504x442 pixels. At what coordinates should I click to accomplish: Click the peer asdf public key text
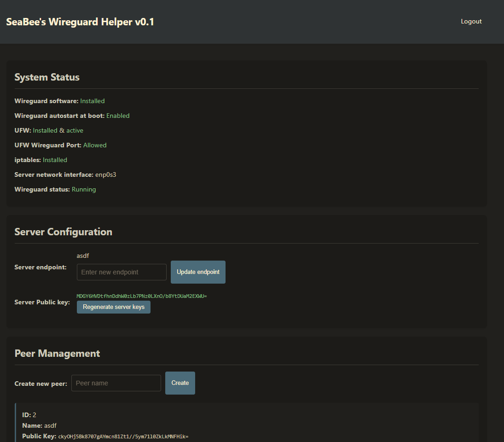click(123, 436)
